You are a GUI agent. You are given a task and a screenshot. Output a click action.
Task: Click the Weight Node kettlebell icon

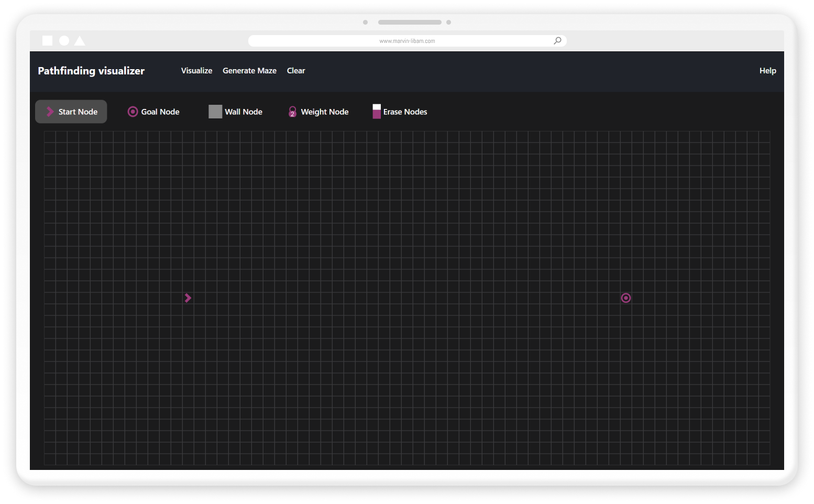[x=292, y=111]
